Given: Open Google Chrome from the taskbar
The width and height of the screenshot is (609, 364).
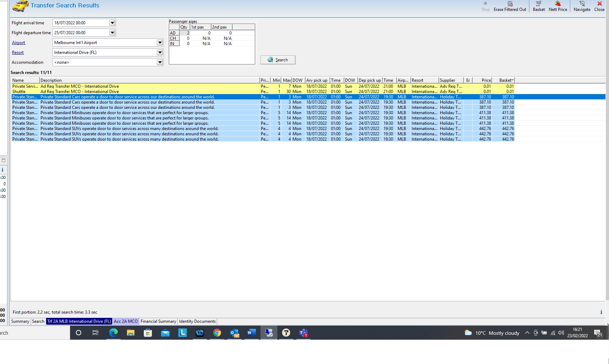Looking at the screenshot, I should coord(217,333).
